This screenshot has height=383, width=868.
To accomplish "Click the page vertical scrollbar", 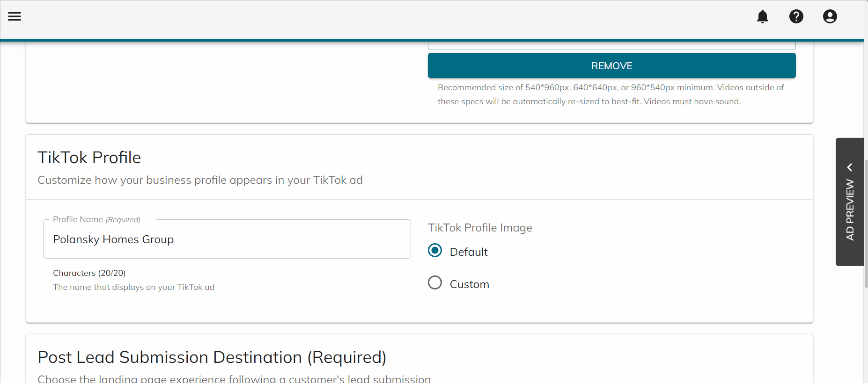I will 866,224.
